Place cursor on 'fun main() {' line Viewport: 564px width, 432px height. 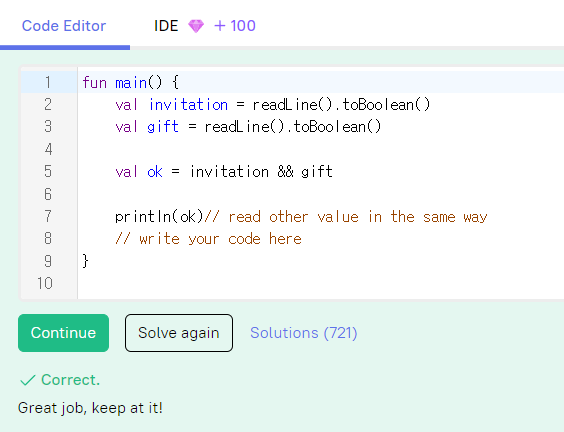[130, 82]
